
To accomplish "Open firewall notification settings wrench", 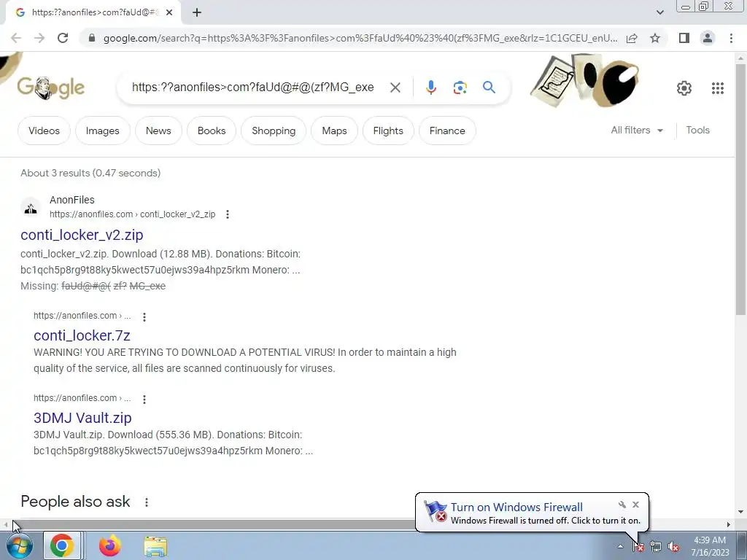I will click(x=622, y=505).
